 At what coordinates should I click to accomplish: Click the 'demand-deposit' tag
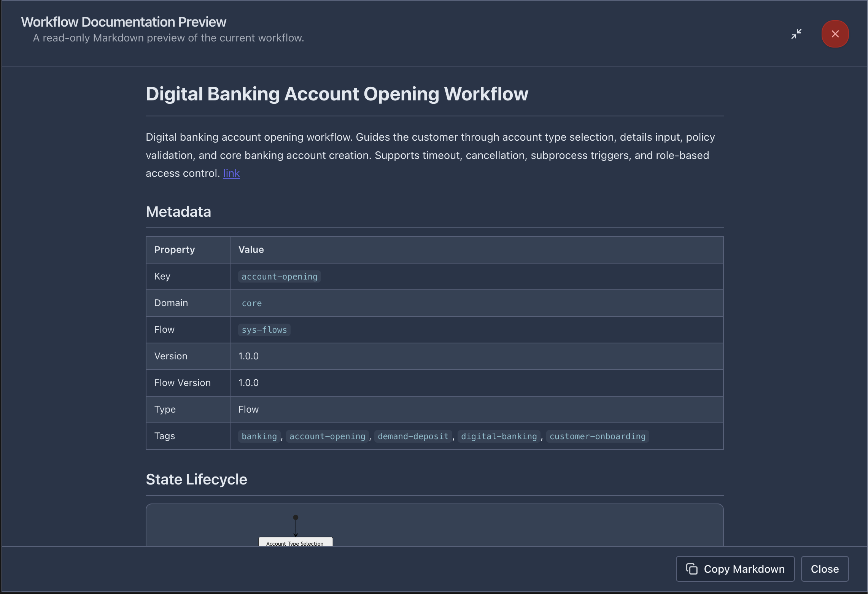413,436
